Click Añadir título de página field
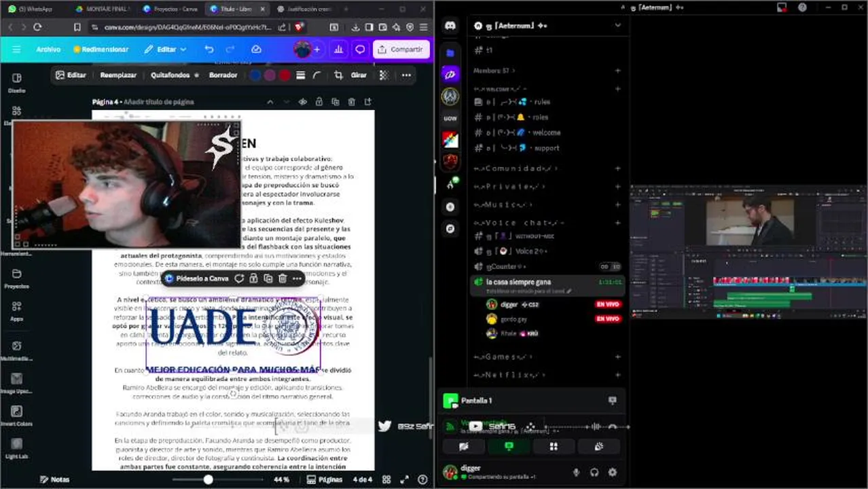Viewport: 868px width, 489px height. [158, 102]
